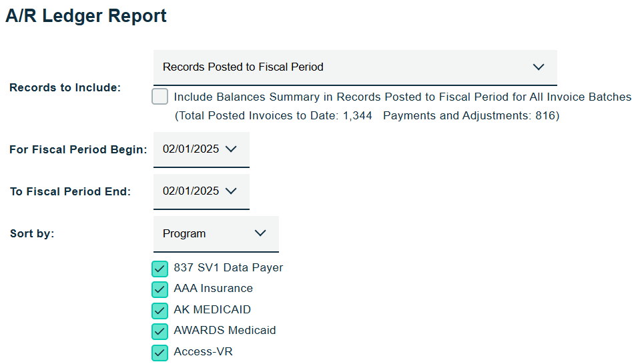
Task: Click the Sort by label
Action: point(32,234)
